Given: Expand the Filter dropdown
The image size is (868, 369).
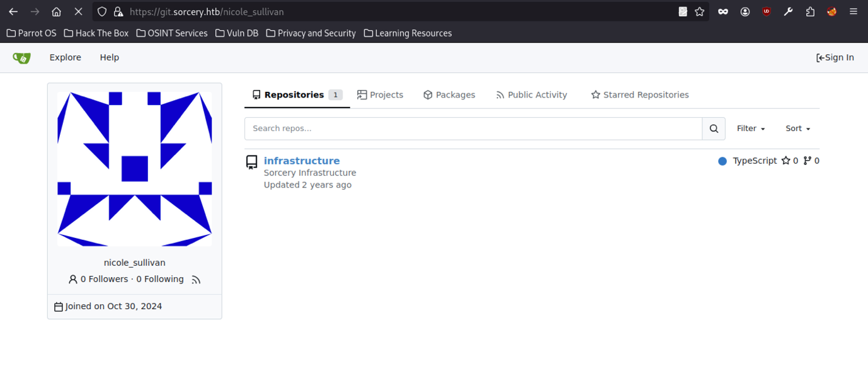Looking at the screenshot, I should [x=751, y=128].
